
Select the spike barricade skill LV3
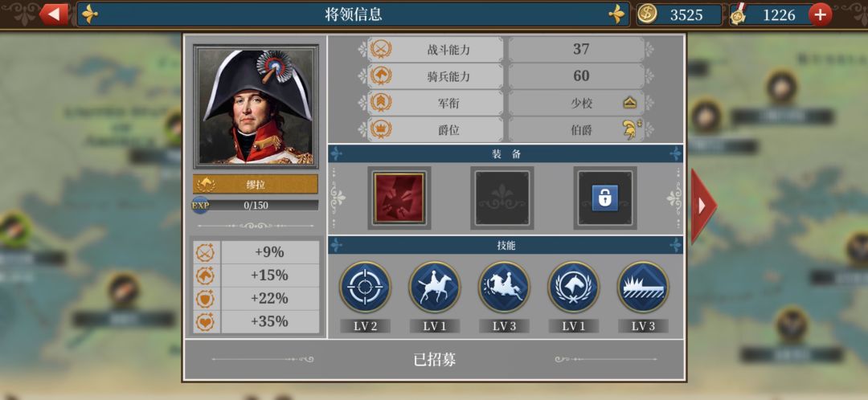click(x=643, y=287)
